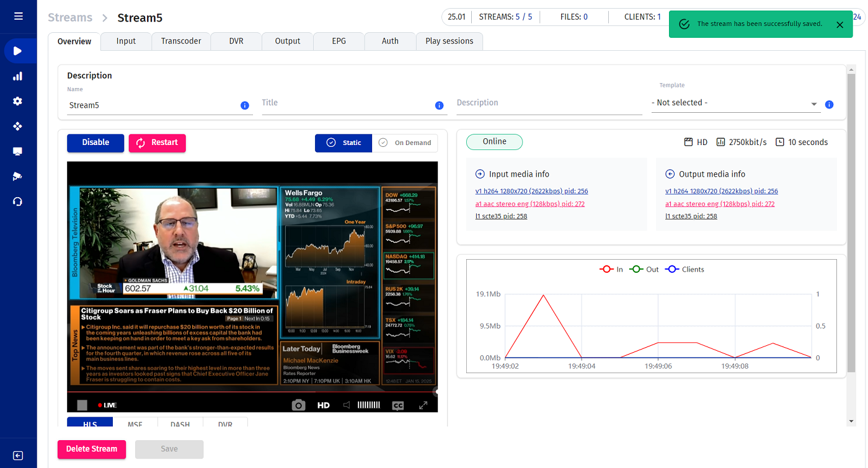Click the Restart button
The image size is (868, 468).
157,143
